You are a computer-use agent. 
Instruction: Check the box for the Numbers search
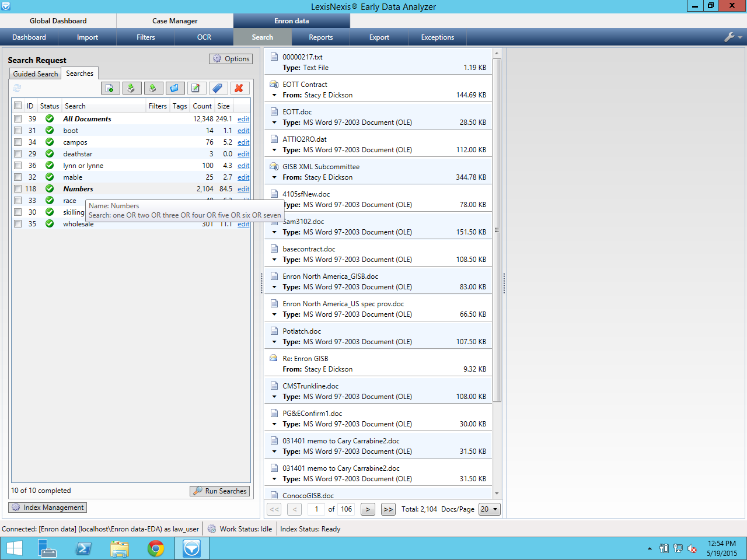pyautogui.click(x=18, y=188)
